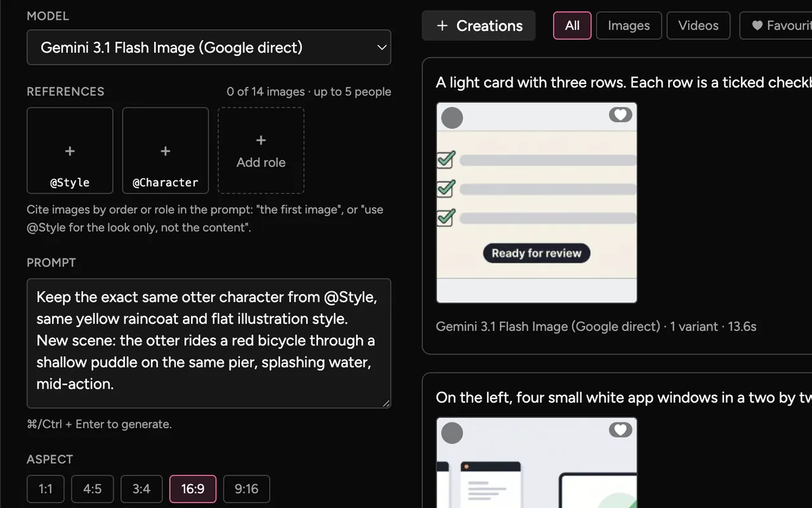Click the ASPECT section label

[50, 459]
